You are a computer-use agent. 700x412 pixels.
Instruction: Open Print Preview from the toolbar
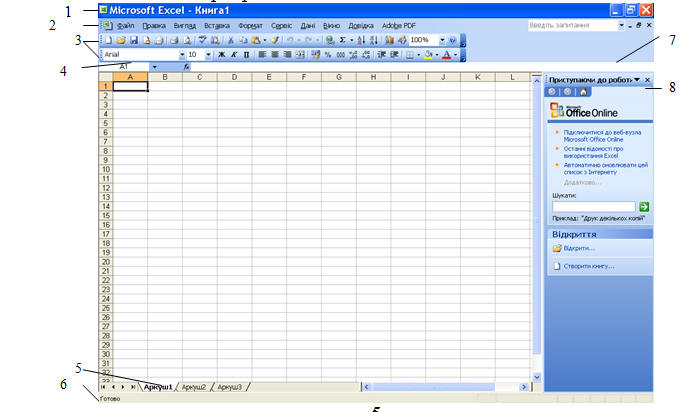click(x=187, y=40)
